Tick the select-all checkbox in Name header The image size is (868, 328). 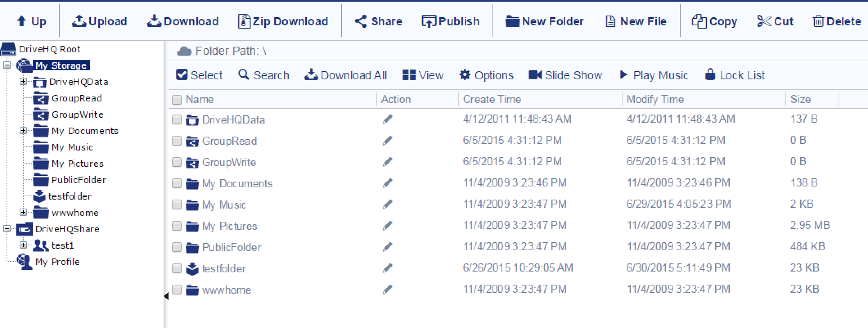[x=176, y=99]
